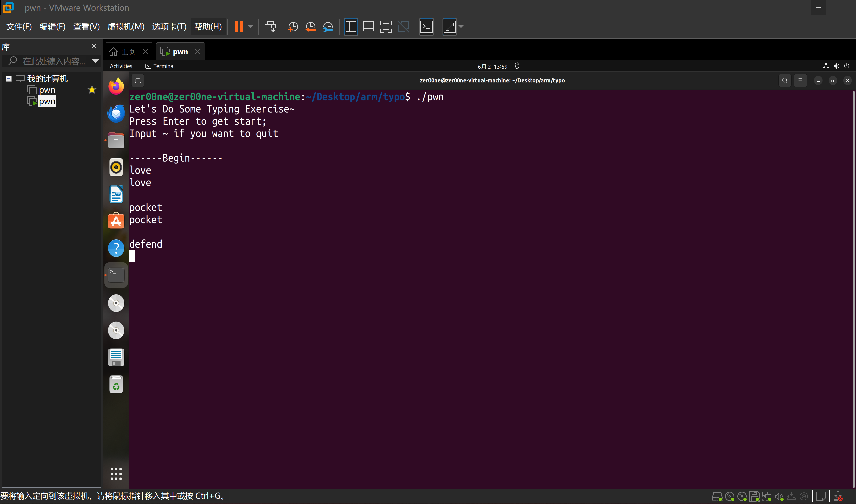The height and width of the screenshot is (504, 856).
Task: Open stretch guest dropdown arrow
Action: click(461, 26)
